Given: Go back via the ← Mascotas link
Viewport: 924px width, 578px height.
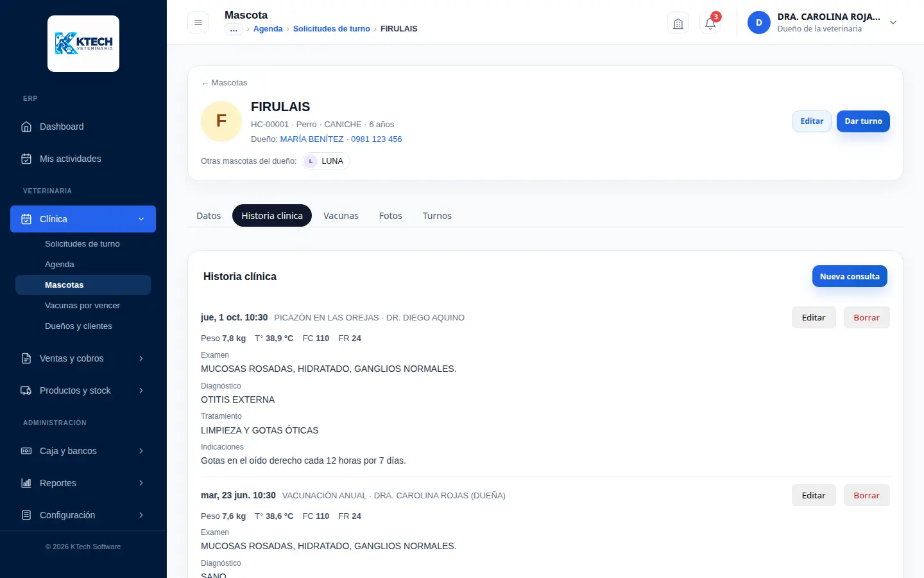Looking at the screenshot, I should 224,83.
